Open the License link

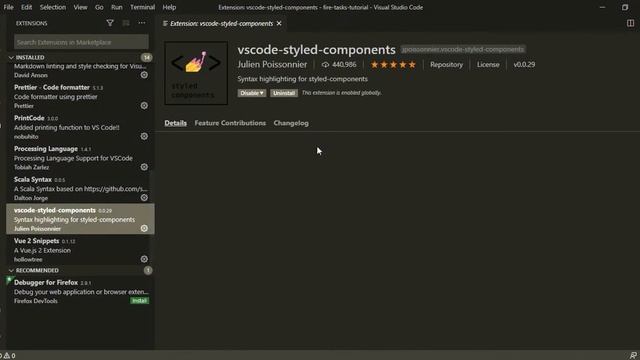click(x=488, y=64)
